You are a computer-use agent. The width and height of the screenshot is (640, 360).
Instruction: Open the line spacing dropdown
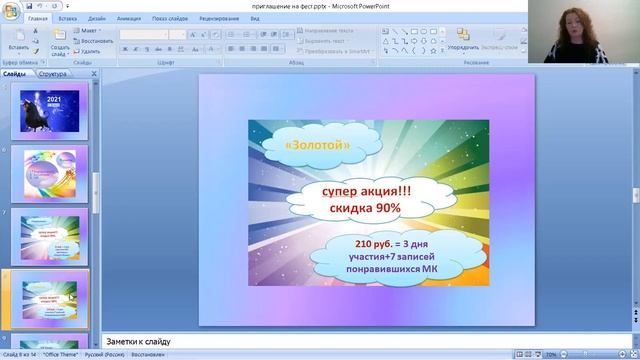(288, 35)
